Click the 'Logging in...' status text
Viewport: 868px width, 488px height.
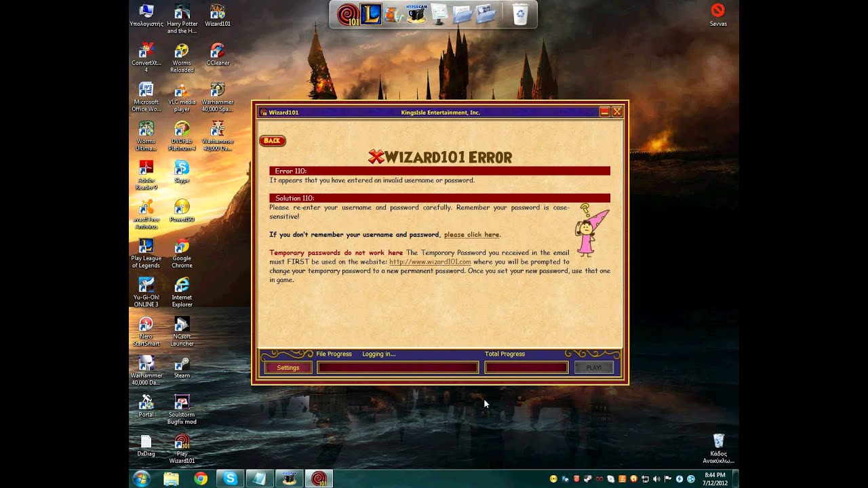(x=378, y=354)
